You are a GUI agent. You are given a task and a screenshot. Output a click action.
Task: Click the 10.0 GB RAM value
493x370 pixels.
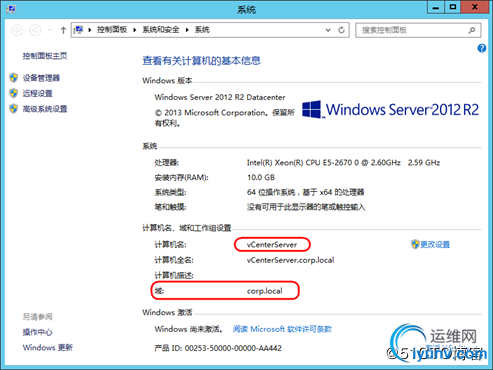261,177
